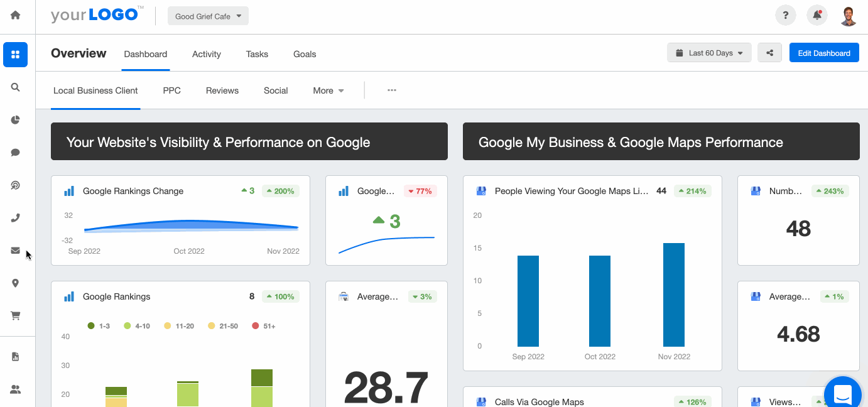Screen dimensions: 868x407
Task: Click the share dashboard icon button
Action: 769,53
